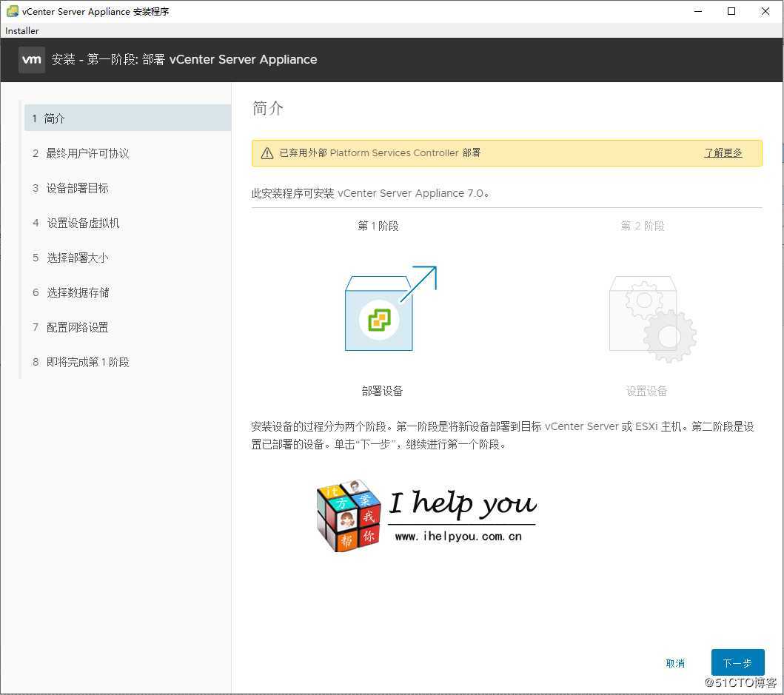Click the vm logo in header
This screenshot has height=695, width=784.
(32, 59)
